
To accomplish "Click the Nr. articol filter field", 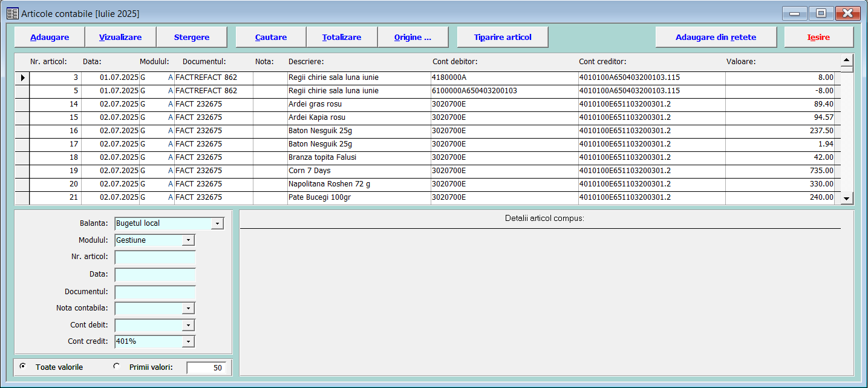I will pos(155,257).
